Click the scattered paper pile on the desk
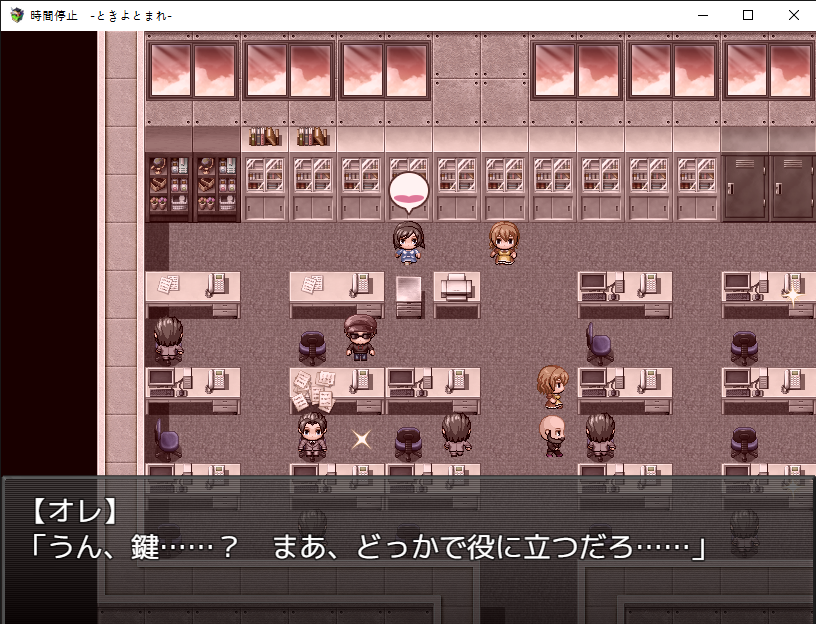 click(x=313, y=390)
